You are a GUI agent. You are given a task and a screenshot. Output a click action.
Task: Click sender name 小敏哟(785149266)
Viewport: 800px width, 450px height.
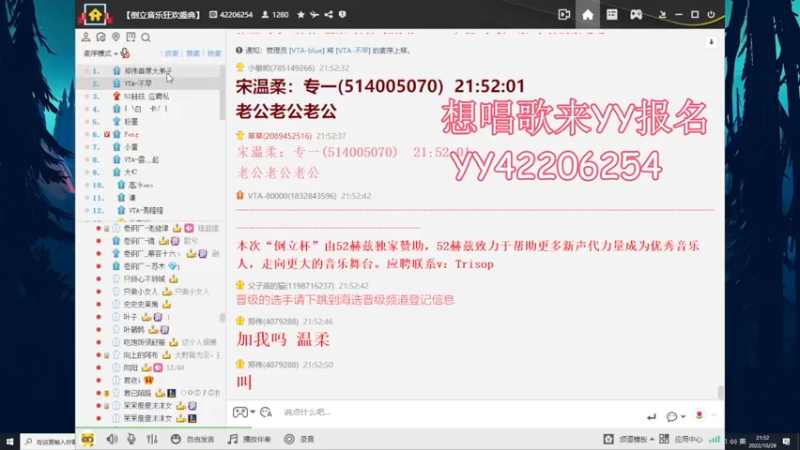click(281, 68)
